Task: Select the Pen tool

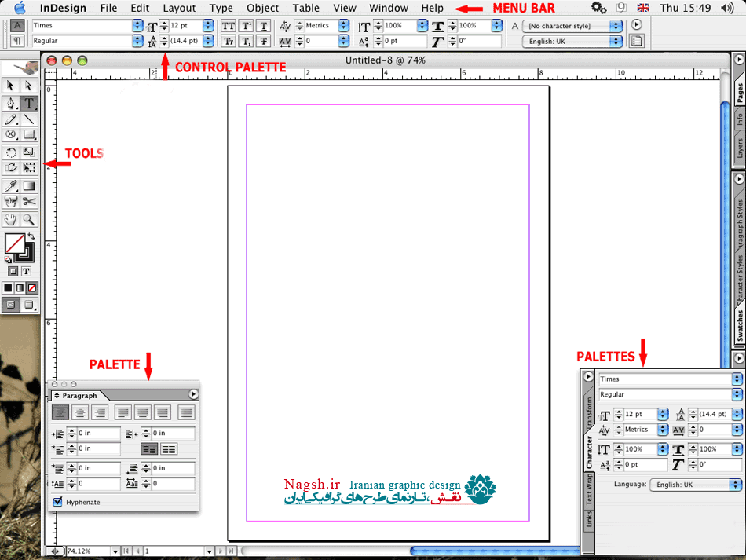Action: click(10, 103)
